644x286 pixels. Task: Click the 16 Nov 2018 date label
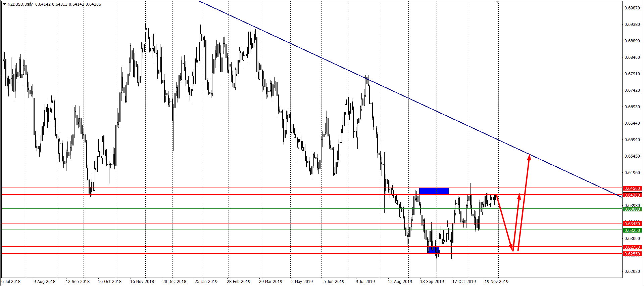tap(142, 282)
